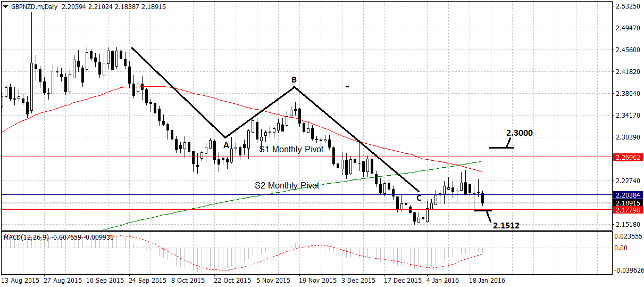Click the 2.53250 value on price scale
644x287 pixels.
pyautogui.click(x=626, y=6)
